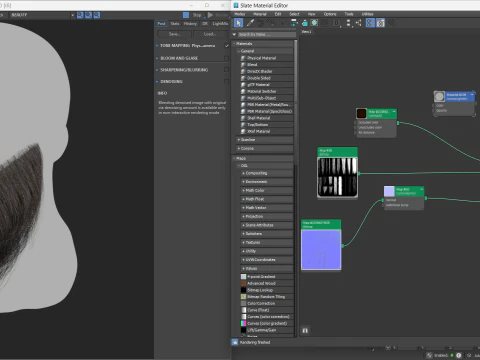Click the rendering status icon near 'Rendering finished'
Viewport: 480px width, 360px height.
click(x=235, y=342)
